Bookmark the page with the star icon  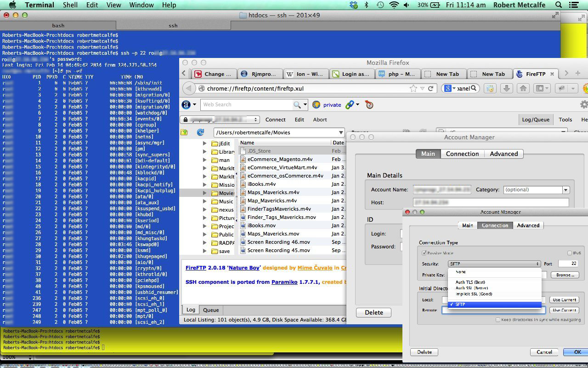point(413,88)
